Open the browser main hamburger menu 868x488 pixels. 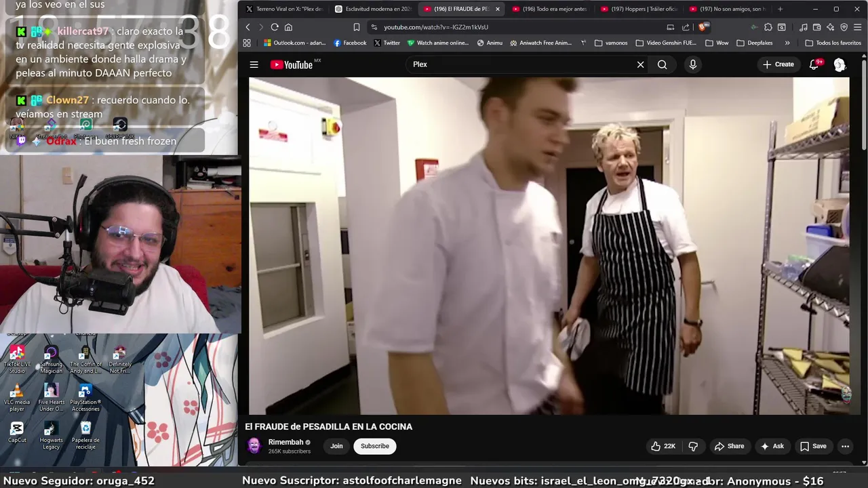pyautogui.click(x=858, y=27)
